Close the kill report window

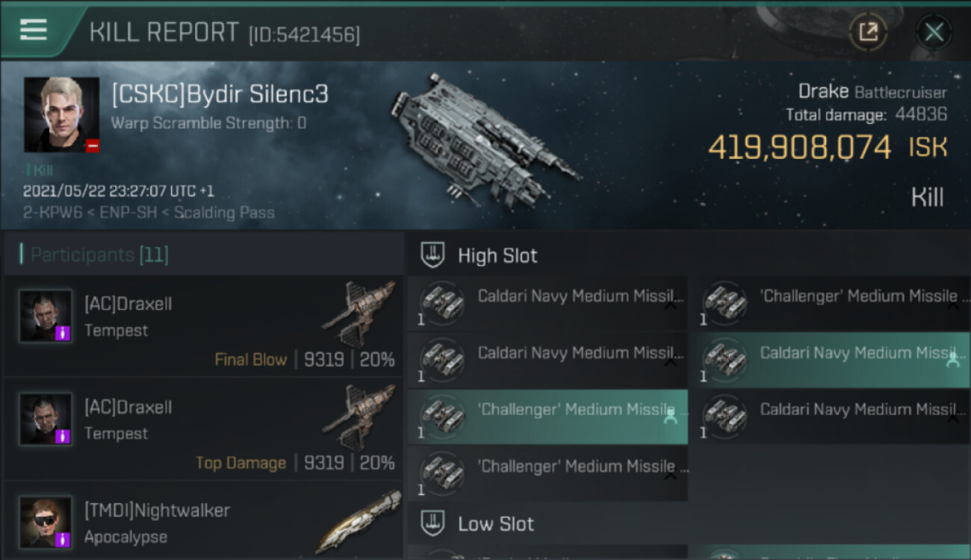[934, 32]
